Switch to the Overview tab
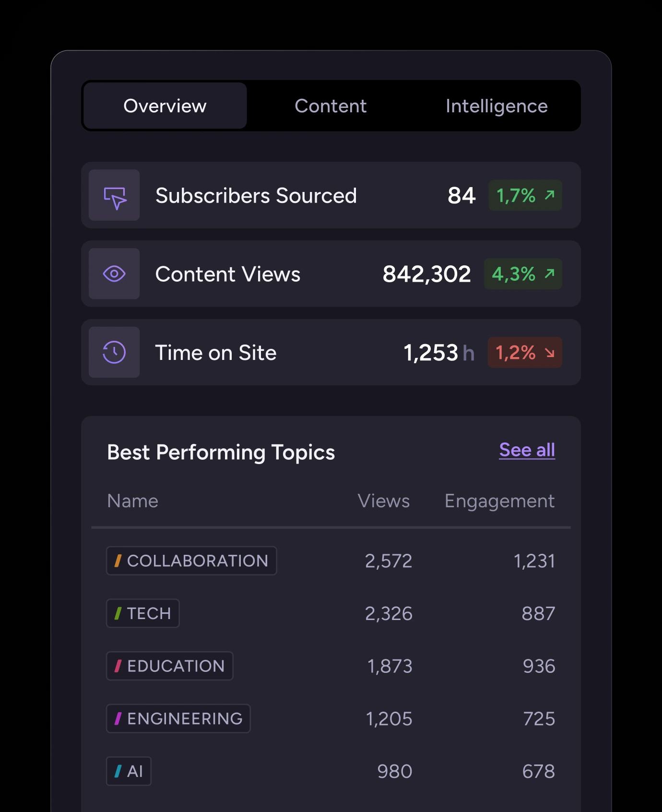Image resolution: width=662 pixels, height=812 pixels. coord(165,106)
